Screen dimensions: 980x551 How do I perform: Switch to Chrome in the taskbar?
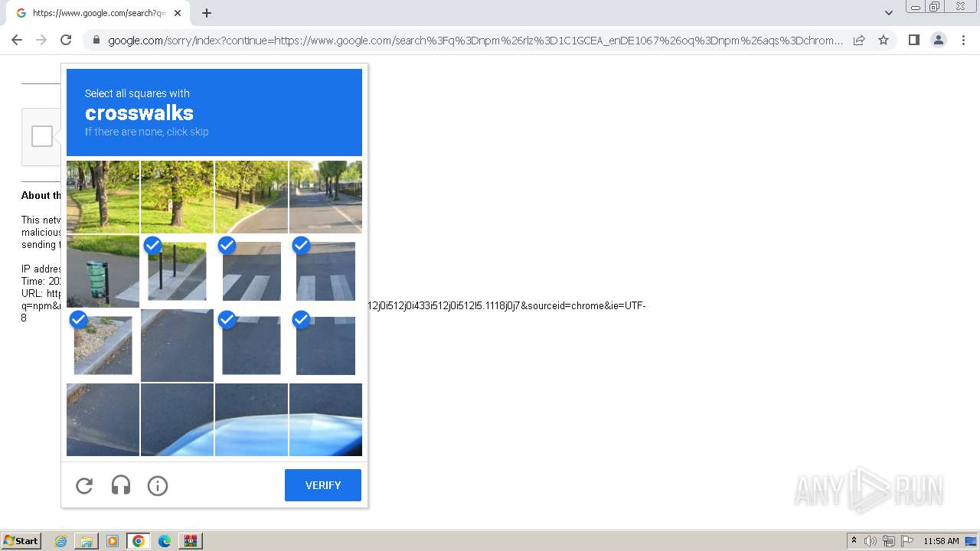pyautogui.click(x=139, y=541)
